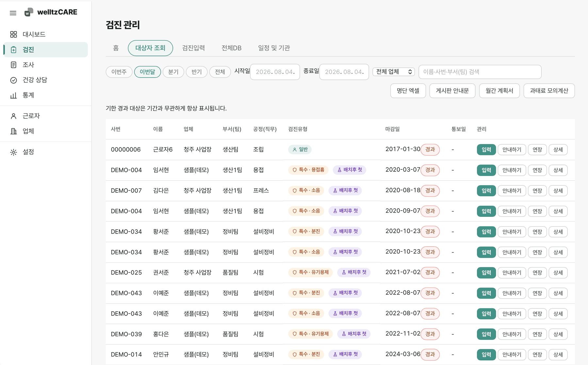Open the 업체 building icon
Viewport: 588px width, 365px height.
[13, 131]
